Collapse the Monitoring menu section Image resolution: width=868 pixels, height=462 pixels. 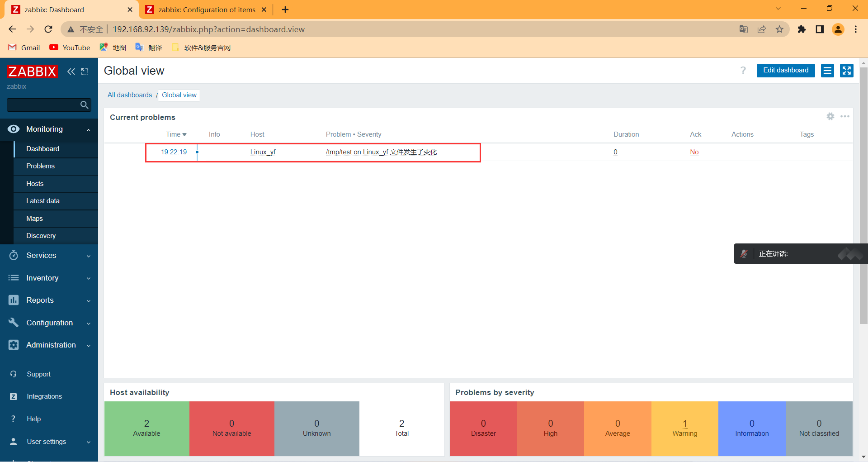(89, 129)
